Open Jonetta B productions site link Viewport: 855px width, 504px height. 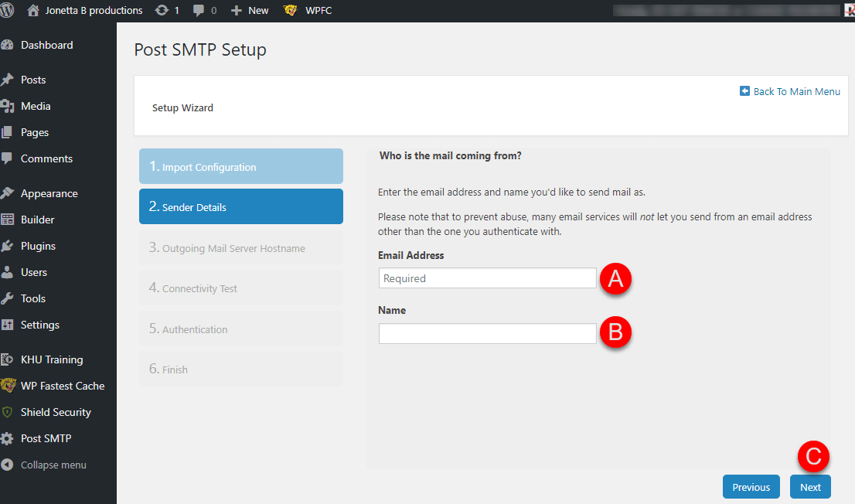tap(94, 10)
